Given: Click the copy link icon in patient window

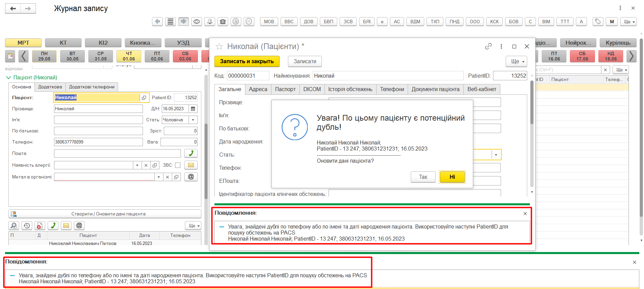Looking at the screenshot, I should pyautogui.click(x=488, y=46).
